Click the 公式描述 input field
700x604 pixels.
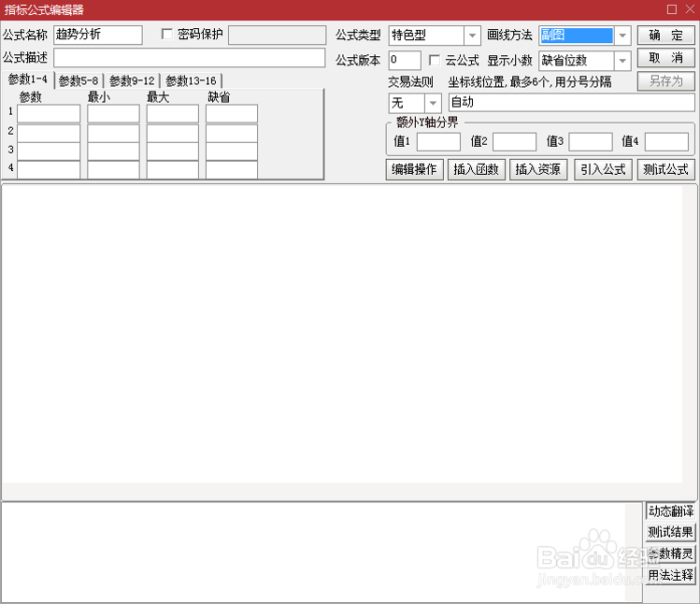pyautogui.click(x=190, y=58)
